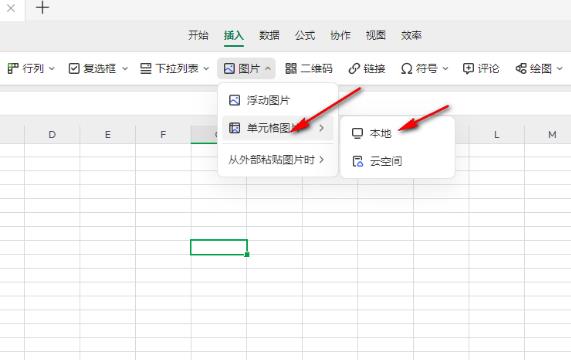Select 云空间 in the submenu
The width and height of the screenshot is (571, 360).
point(398,161)
